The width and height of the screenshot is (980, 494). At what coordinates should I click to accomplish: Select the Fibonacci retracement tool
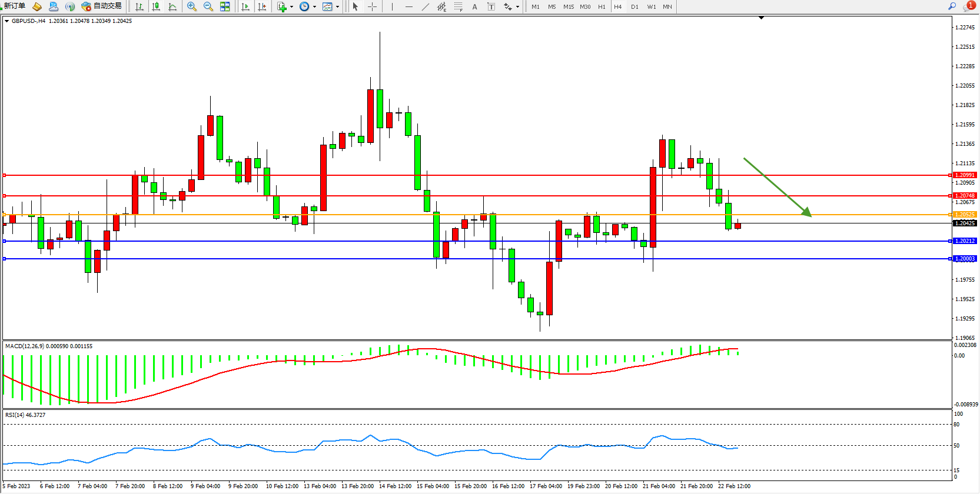[x=458, y=6]
